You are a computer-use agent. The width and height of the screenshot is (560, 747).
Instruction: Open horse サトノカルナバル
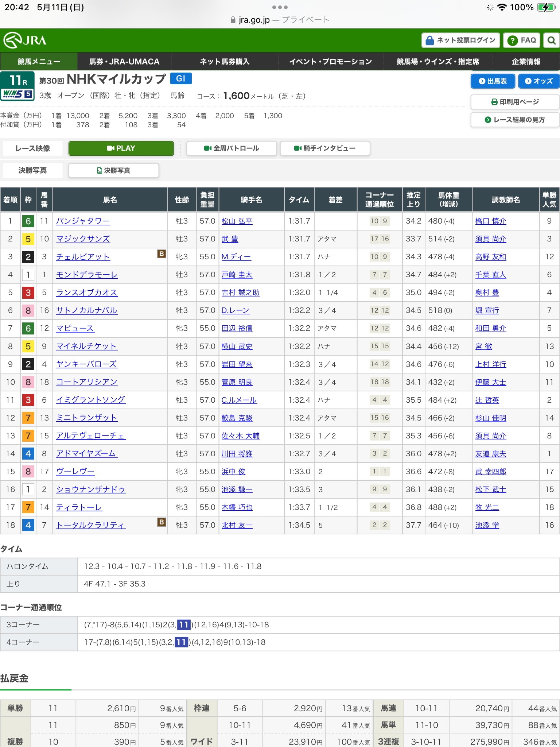tap(87, 310)
